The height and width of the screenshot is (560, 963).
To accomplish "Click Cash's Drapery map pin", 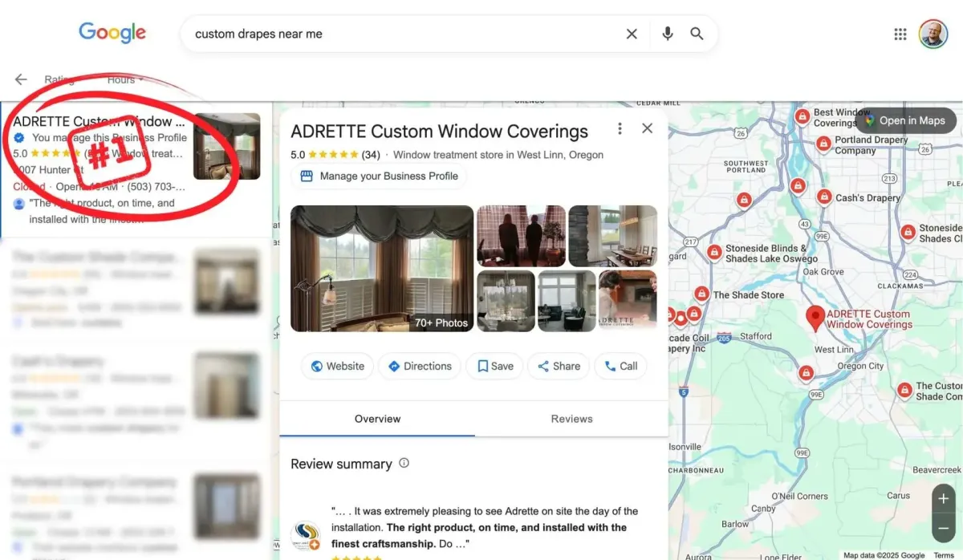I will [823, 197].
